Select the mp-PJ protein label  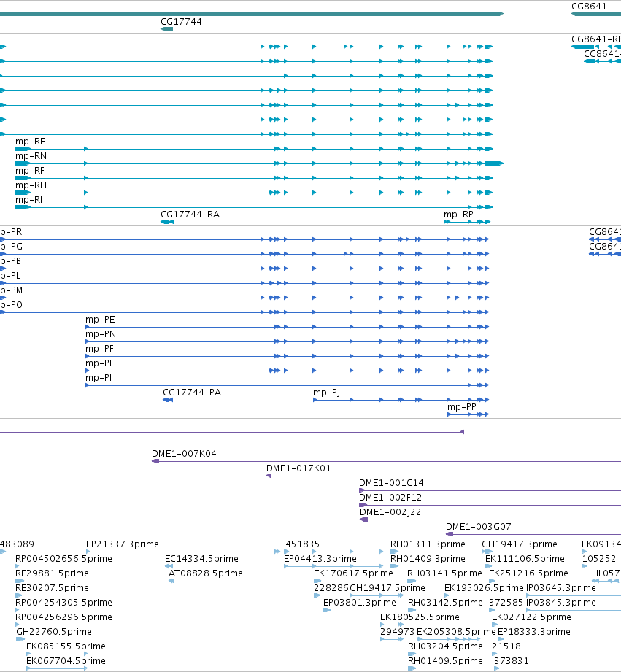(x=327, y=392)
